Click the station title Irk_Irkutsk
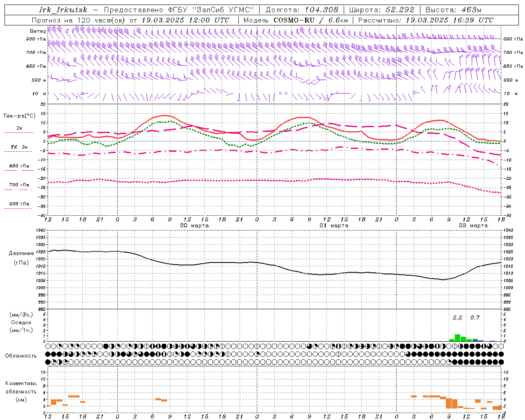 coord(63,10)
